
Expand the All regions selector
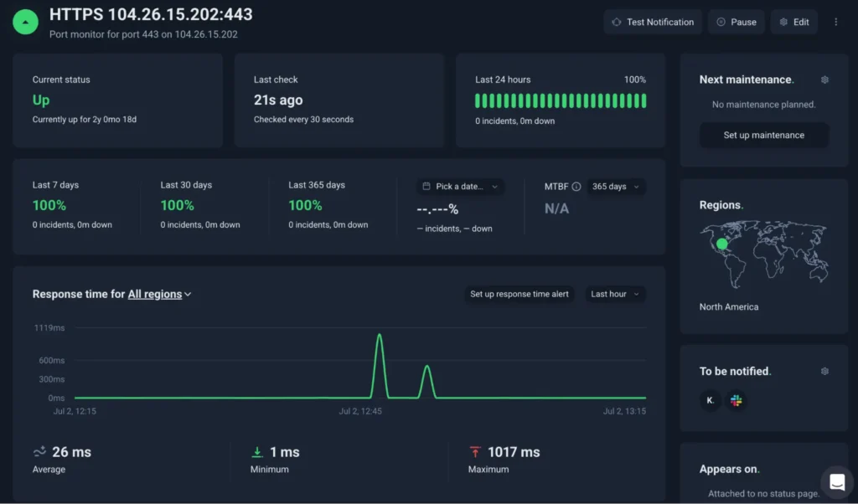(159, 294)
